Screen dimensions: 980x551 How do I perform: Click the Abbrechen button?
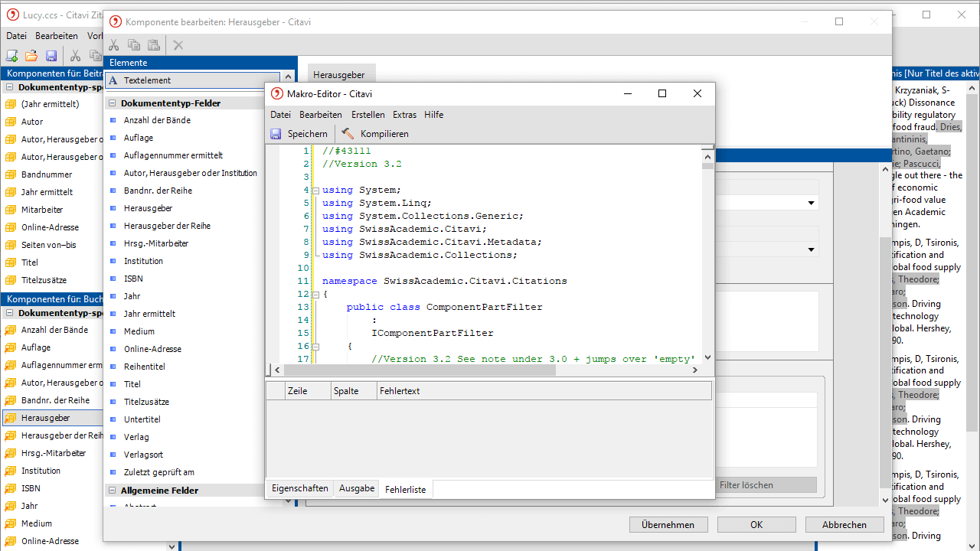844,525
